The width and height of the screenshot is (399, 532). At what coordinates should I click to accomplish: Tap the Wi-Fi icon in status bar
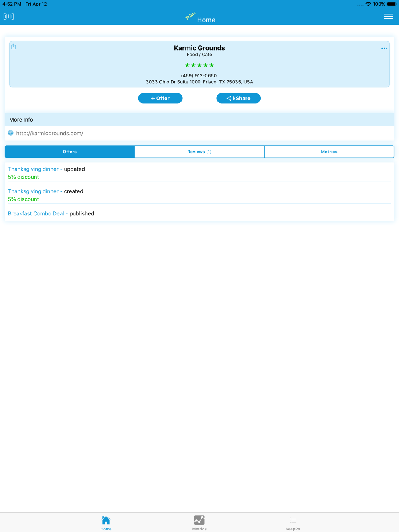pos(368,4)
